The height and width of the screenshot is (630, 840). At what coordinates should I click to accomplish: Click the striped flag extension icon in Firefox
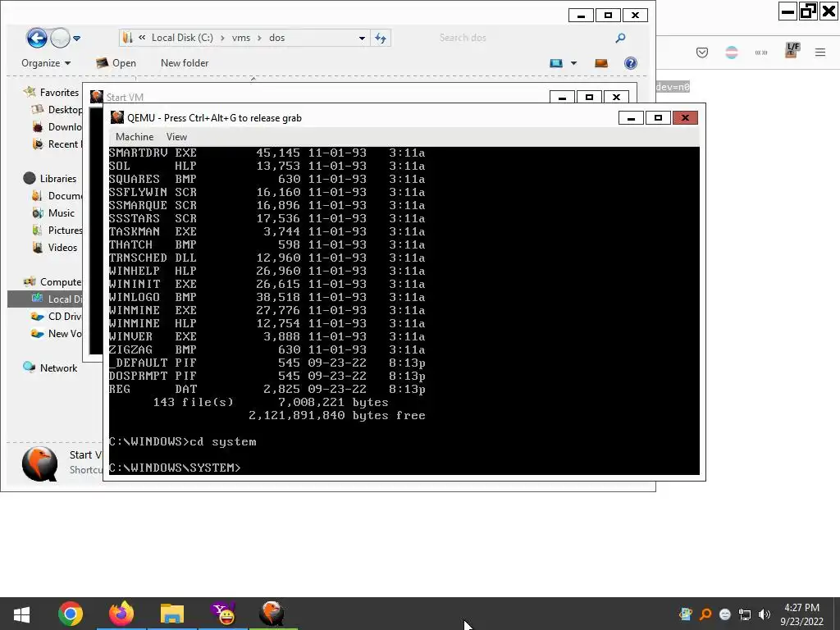(x=731, y=52)
